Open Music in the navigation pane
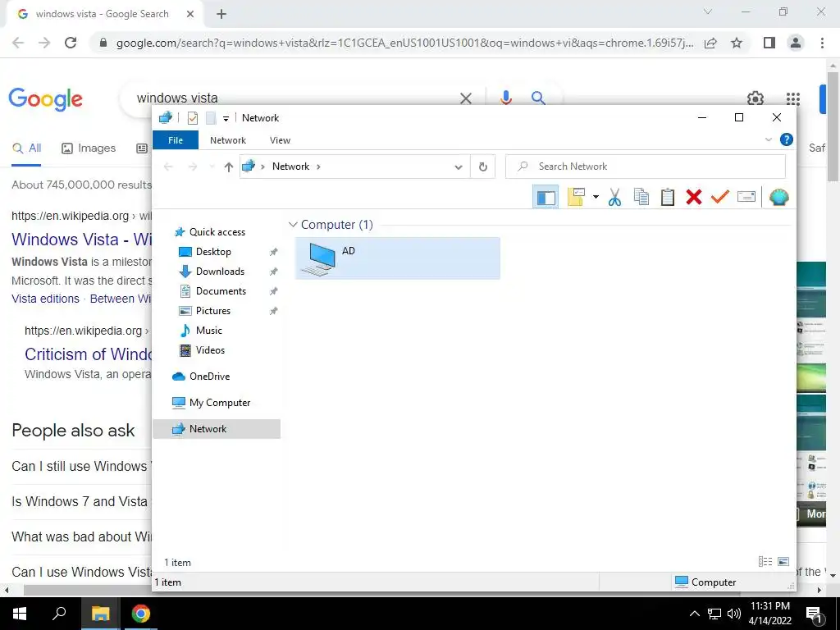840x630 pixels. [208, 331]
